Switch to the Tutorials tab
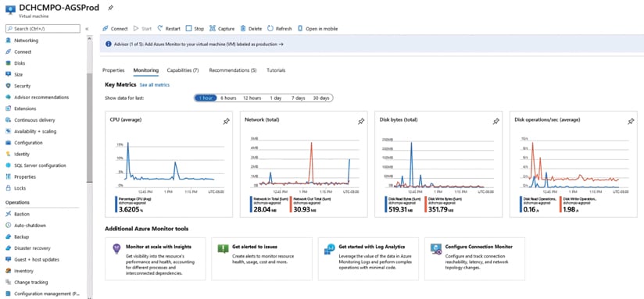 click(x=276, y=70)
